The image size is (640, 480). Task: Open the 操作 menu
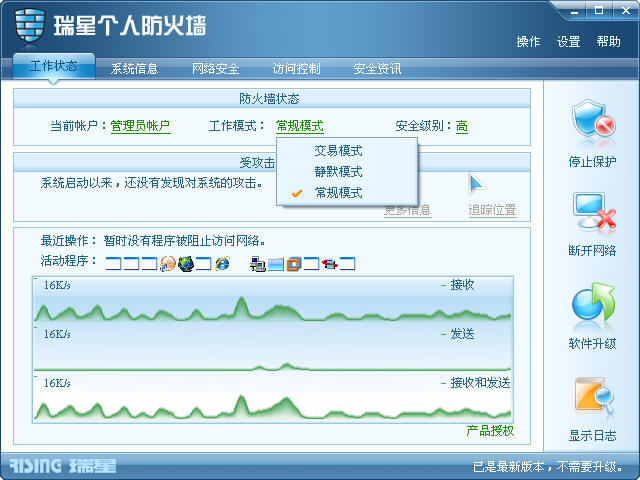tap(528, 41)
